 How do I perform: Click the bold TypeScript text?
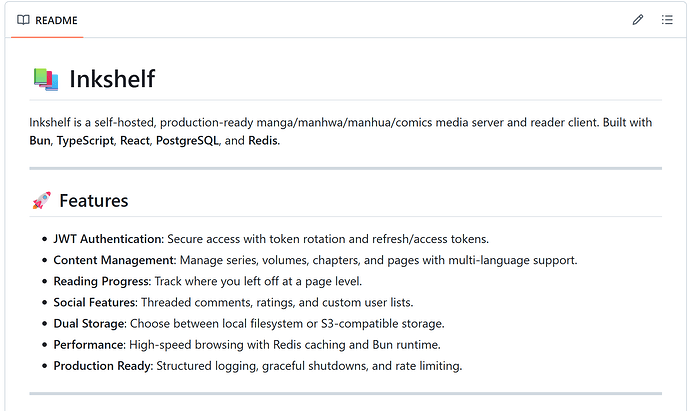pyautogui.click(x=86, y=141)
